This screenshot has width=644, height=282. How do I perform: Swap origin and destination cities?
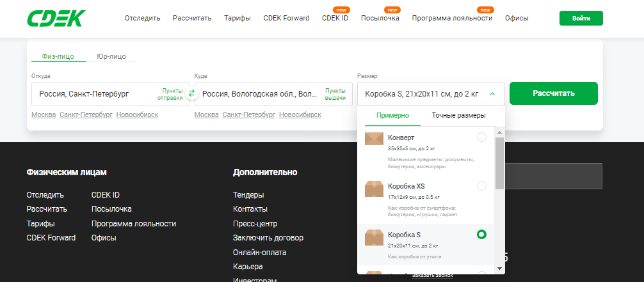192,93
